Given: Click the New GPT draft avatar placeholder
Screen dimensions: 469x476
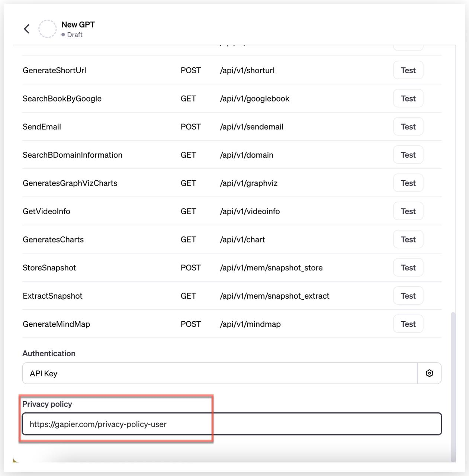Looking at the screenshot, I should click(48, 29).
